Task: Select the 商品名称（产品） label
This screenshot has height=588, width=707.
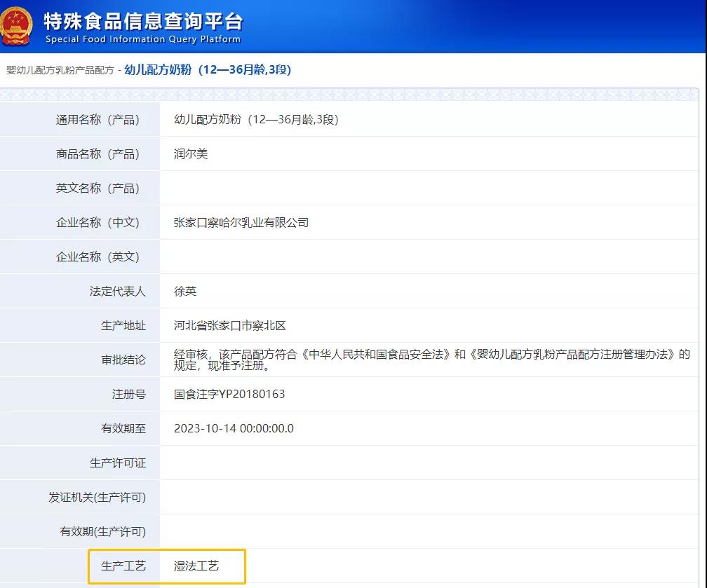Action: coord(98,153)
